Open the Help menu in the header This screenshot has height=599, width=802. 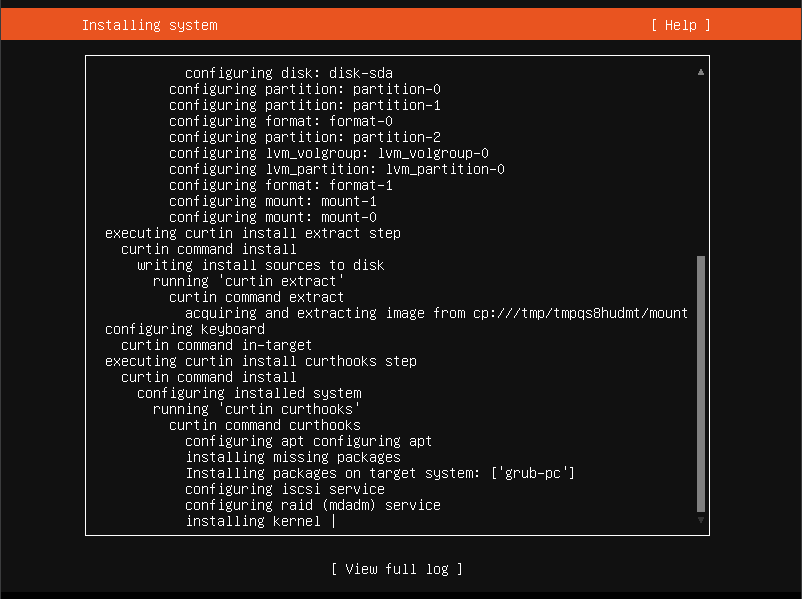680,25
